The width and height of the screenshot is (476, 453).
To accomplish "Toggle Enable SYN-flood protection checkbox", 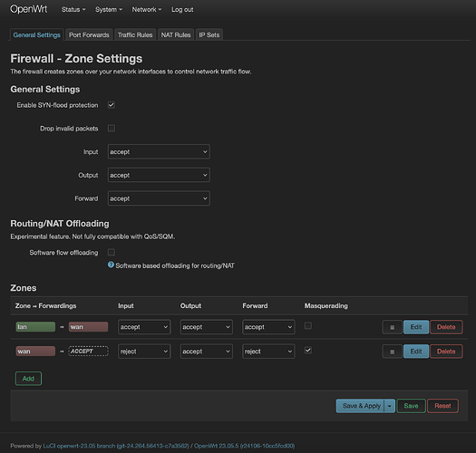I will point(112,105).
